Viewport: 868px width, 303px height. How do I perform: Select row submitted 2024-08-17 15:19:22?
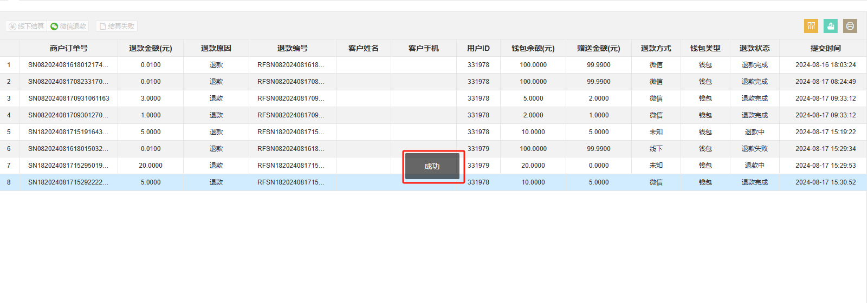[x=433, y=132]
